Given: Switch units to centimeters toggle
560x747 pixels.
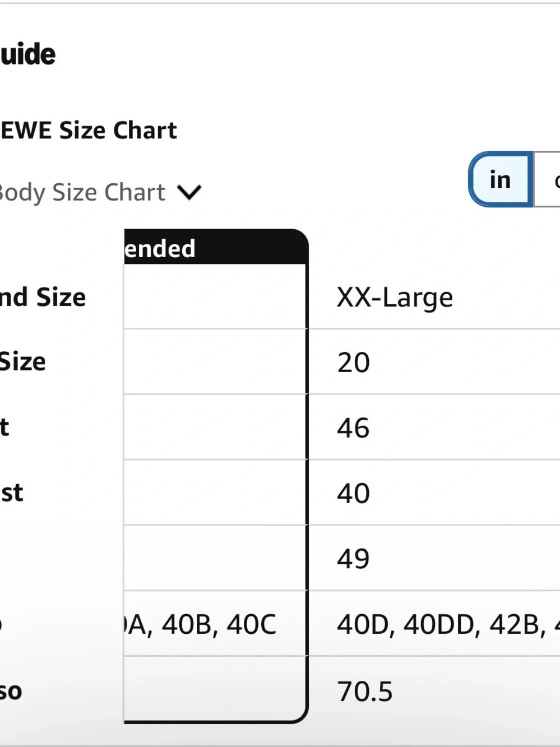Looking at the screenshot, I should tap(548, 179).
